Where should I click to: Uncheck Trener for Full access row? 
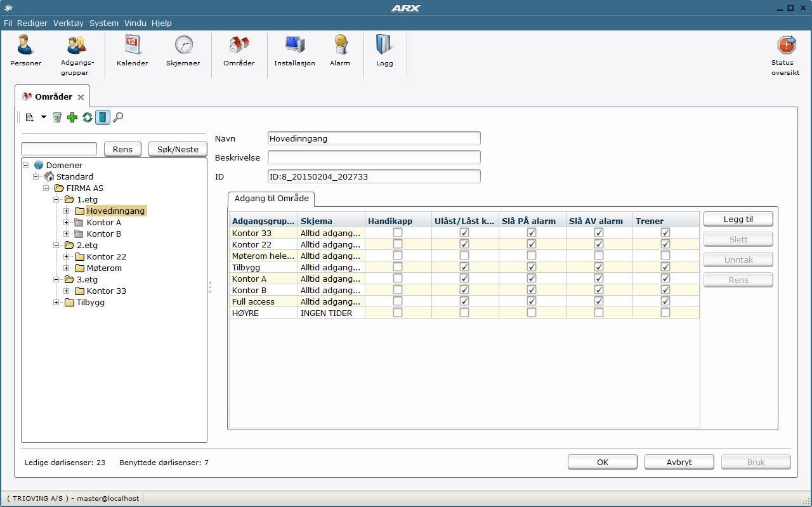click(x=665, y=301)
